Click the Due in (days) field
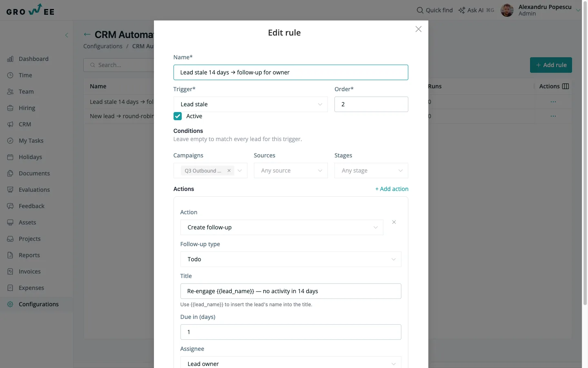This screenshot has width=588, height=368. [x=291, y=332]
